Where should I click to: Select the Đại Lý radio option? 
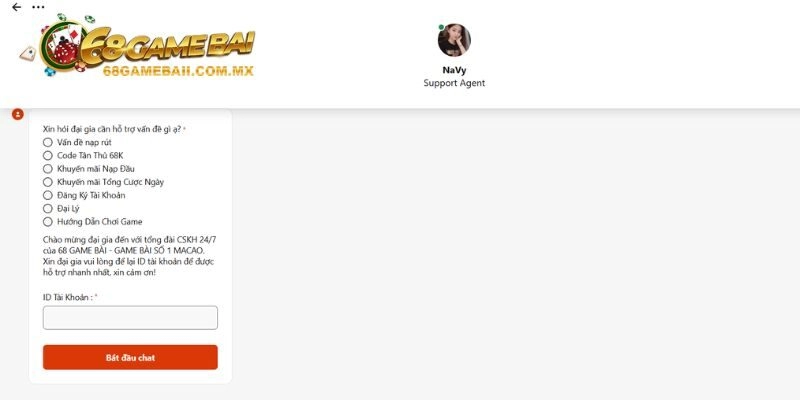pyautogui.click(x=47, y=209)
